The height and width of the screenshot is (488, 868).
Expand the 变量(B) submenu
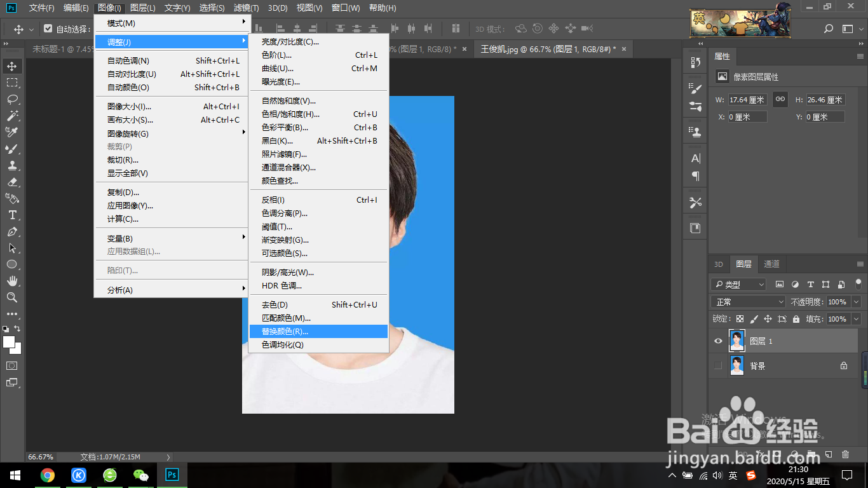click(x=171, y=238)
